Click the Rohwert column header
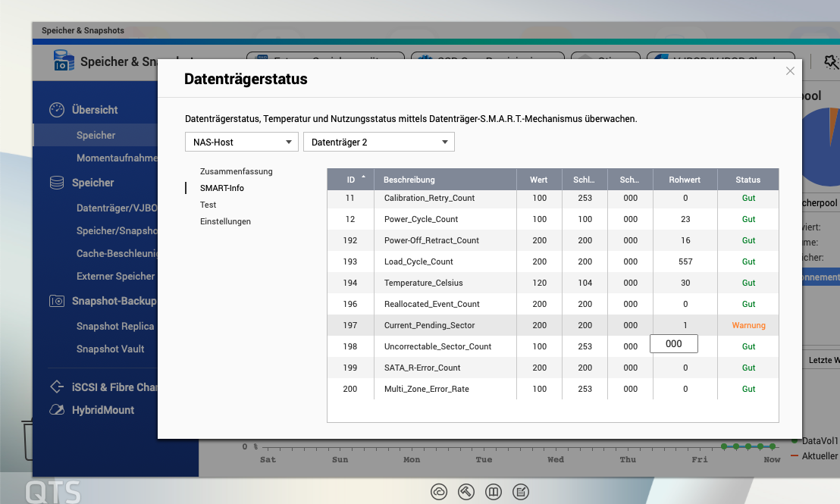This screenshot has height=504, width=840. 685,180
